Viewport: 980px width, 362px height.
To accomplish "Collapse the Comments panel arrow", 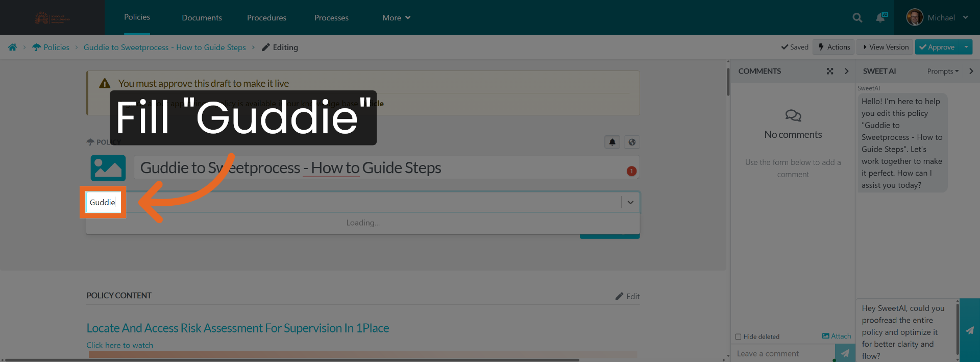I will pyautogui.click(x=847, y=71).
